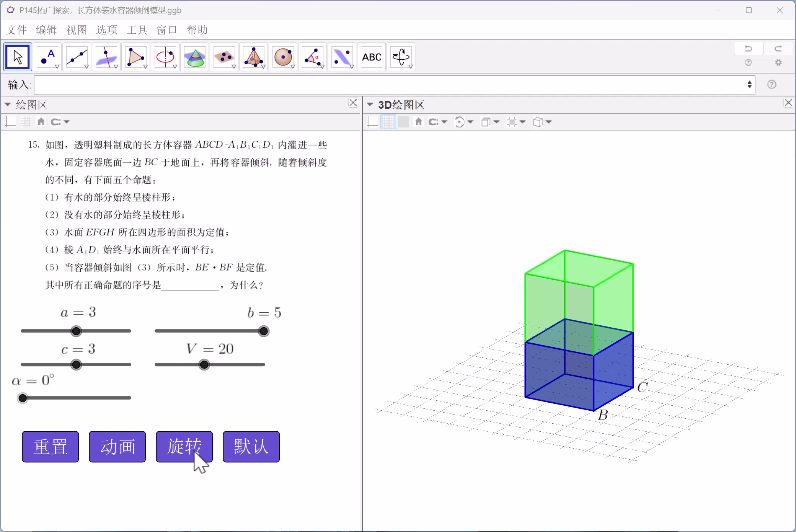Open the 选项 menu
796x532 pixels.
click(x=106, y=30)
